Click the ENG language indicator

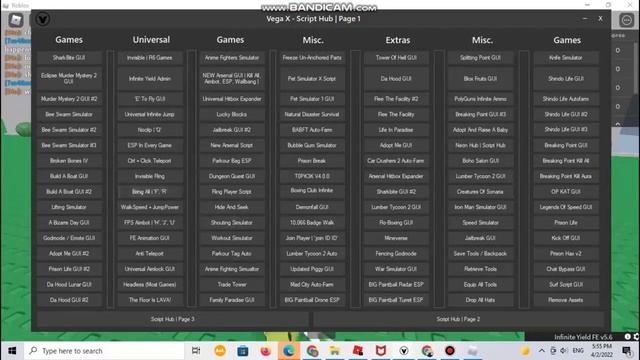click(x=578, y=351)
